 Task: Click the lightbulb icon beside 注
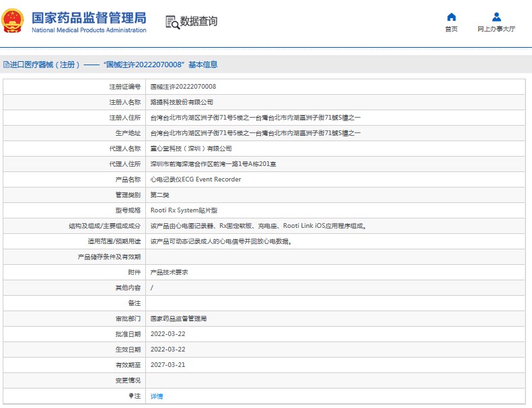coord(131,396)
